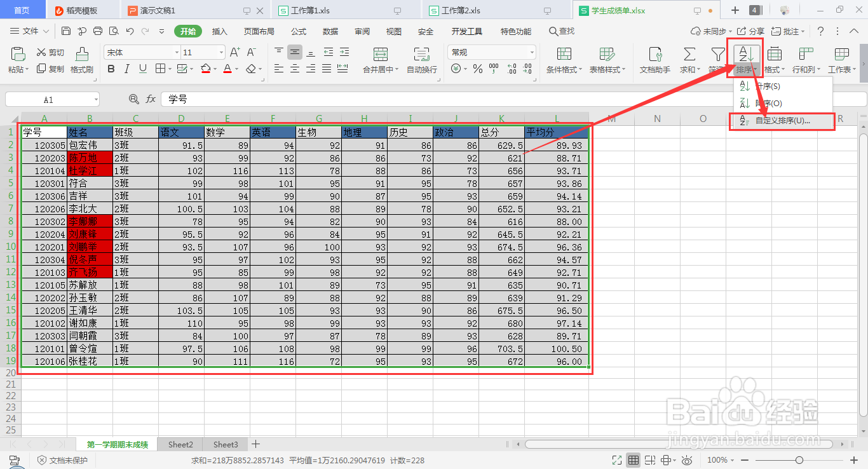Image resolution: width=868 pixels, height=469 pixels.
Task: Increase font size with A+ icon
Action: [x=234, y=52]
